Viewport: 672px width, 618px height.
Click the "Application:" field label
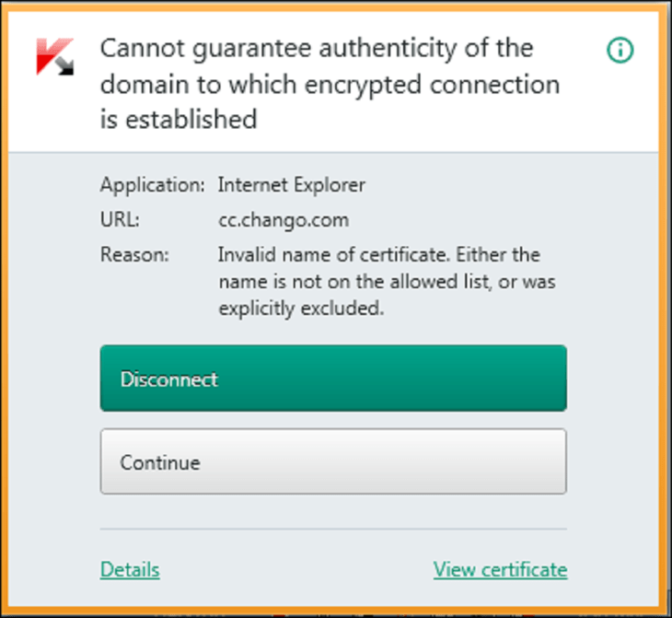(153, 185)
